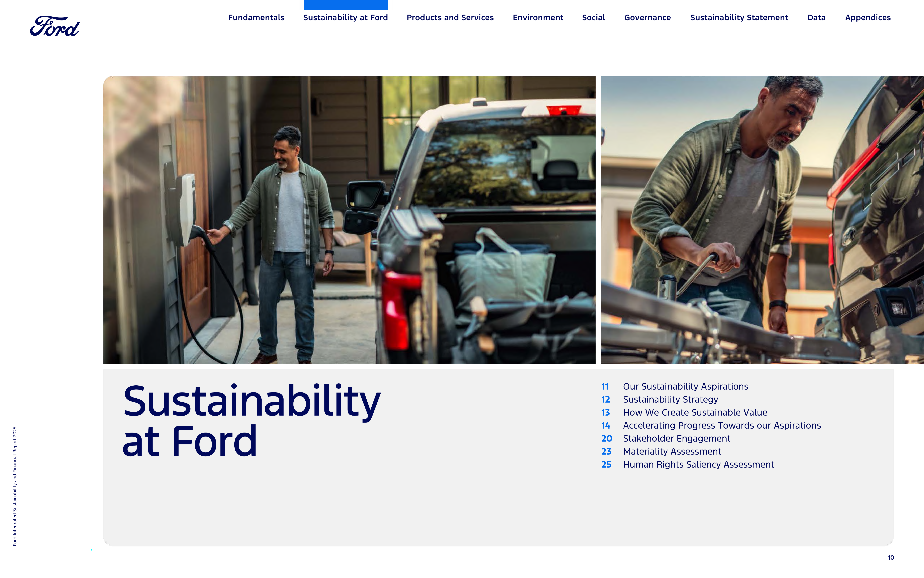924x578 pixels.
Task: Click the vertical report title text
Action: [15, 486]
